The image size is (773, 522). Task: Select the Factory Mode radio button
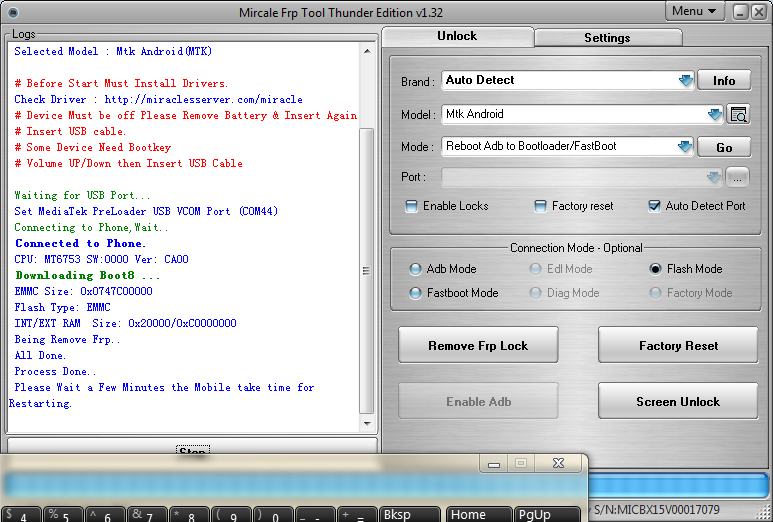point(655,293)
